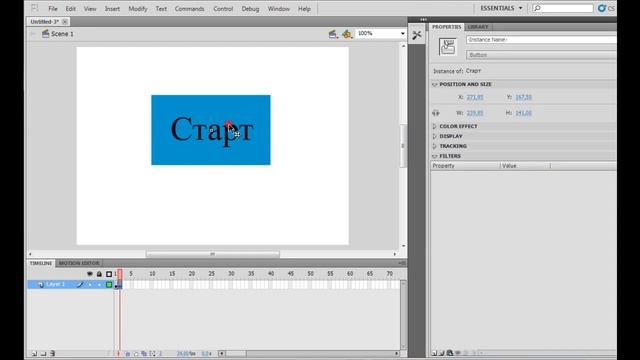Click the stage vertical scrollbar down arrow
The width and height of the screenshot is (640, 360).
403,246
